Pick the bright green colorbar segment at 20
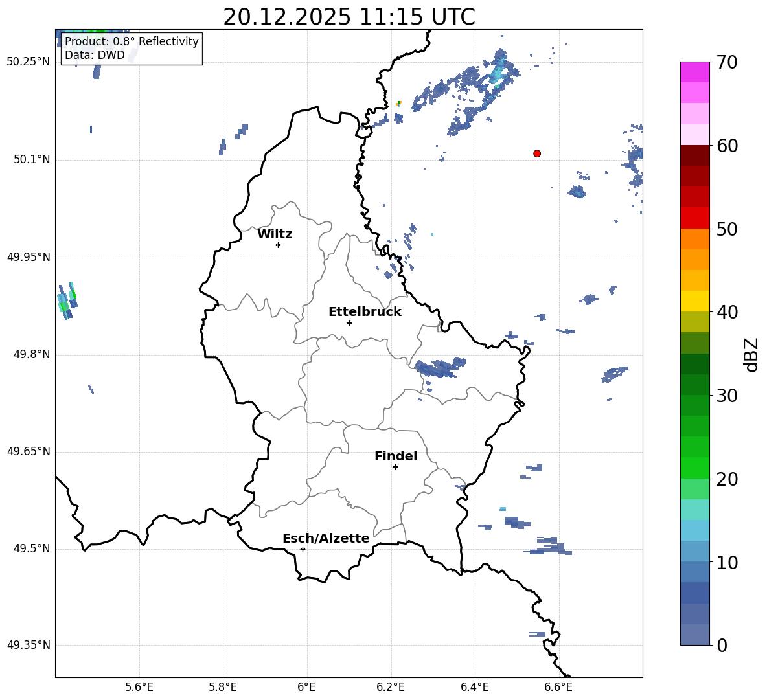The width and height of the screenshot is (767, 700). pos(694,468)
